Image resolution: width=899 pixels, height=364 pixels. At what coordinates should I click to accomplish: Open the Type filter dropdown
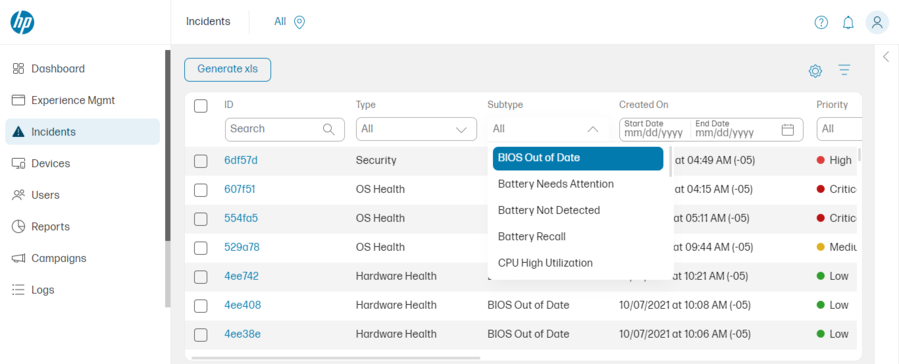(416, 130)
